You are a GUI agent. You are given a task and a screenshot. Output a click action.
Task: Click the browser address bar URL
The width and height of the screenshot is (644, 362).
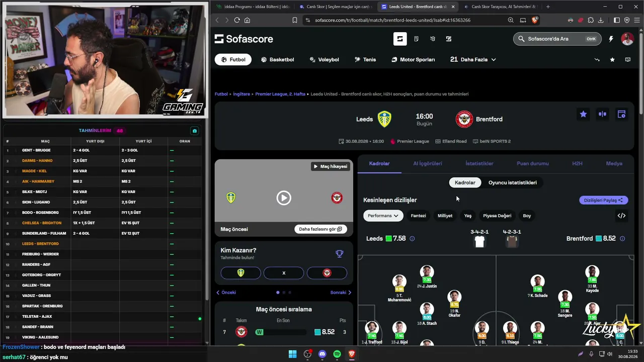(393, 20)
